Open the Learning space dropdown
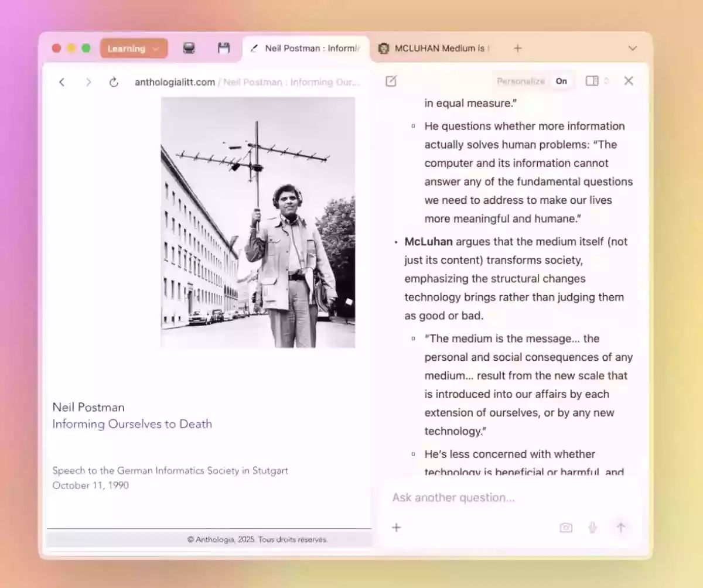 (134, 49)
